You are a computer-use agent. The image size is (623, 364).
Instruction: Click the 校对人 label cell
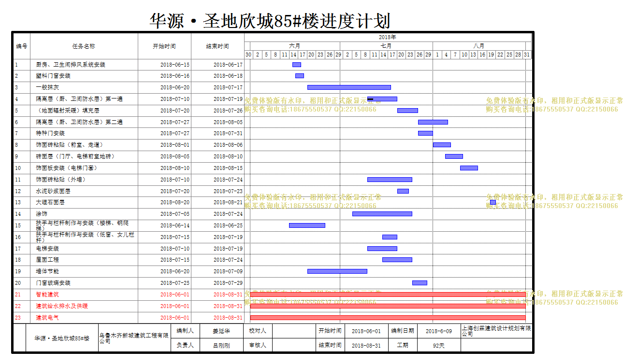[257, 331]
